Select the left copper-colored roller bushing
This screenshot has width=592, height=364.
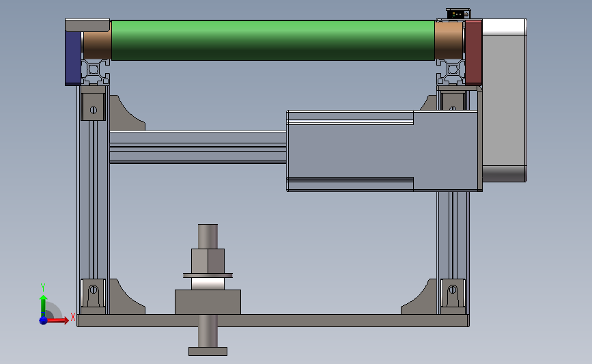pos(97,45)
